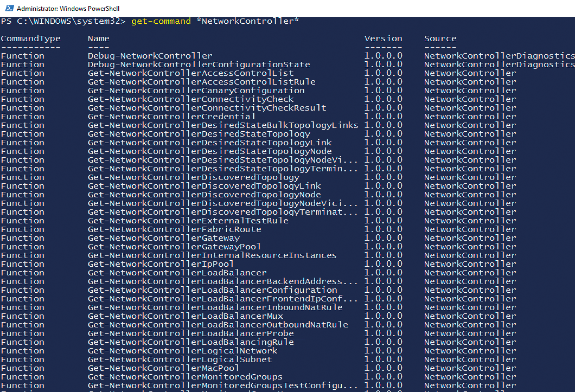Click the Name column header

98,38
